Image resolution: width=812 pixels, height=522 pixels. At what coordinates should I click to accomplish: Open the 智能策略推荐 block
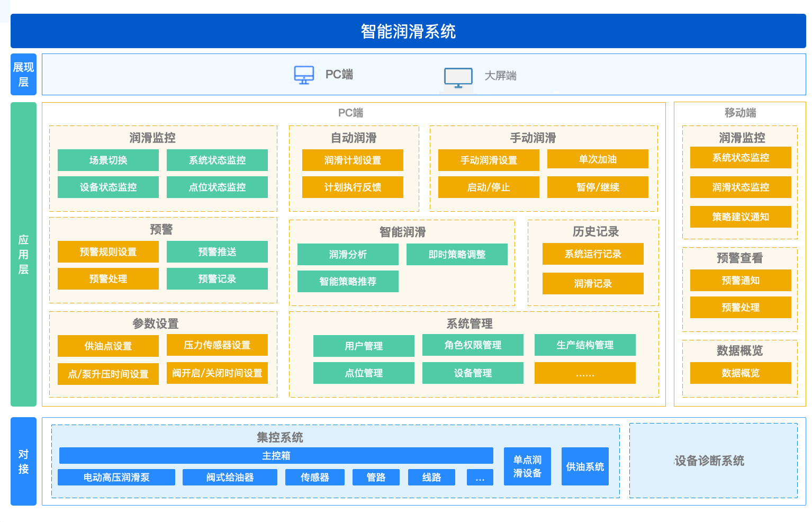click(348, 282)
